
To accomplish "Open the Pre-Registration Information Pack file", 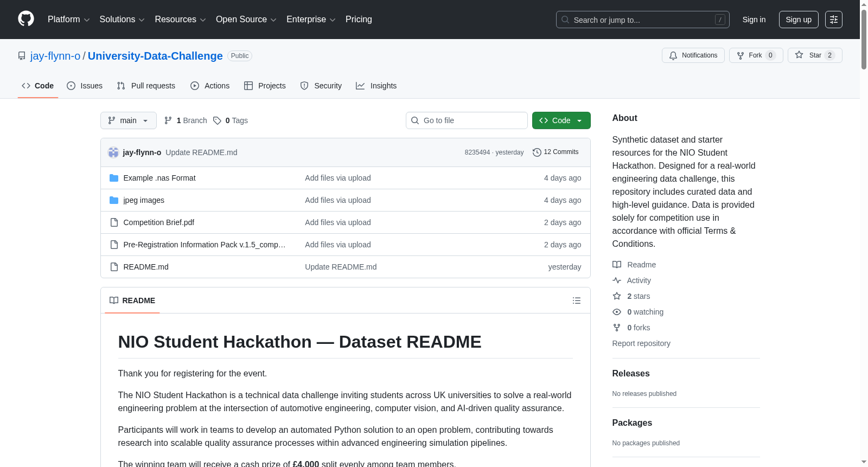I will click(x=205, y=245).
